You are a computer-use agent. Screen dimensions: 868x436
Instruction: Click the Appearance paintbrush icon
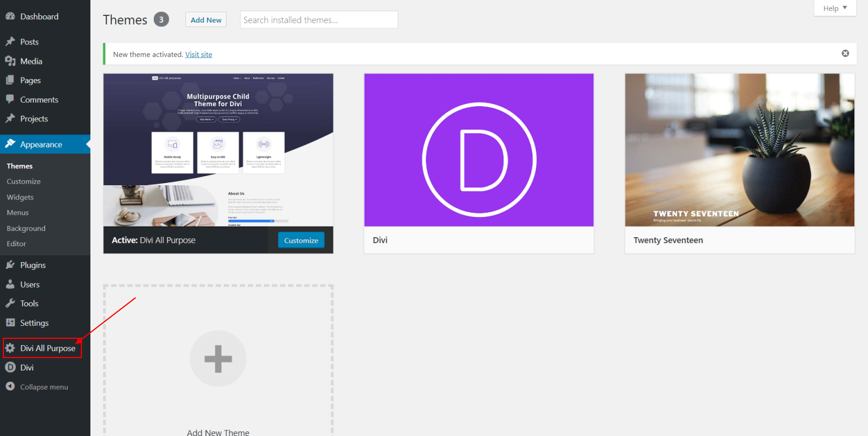point(10,144)
